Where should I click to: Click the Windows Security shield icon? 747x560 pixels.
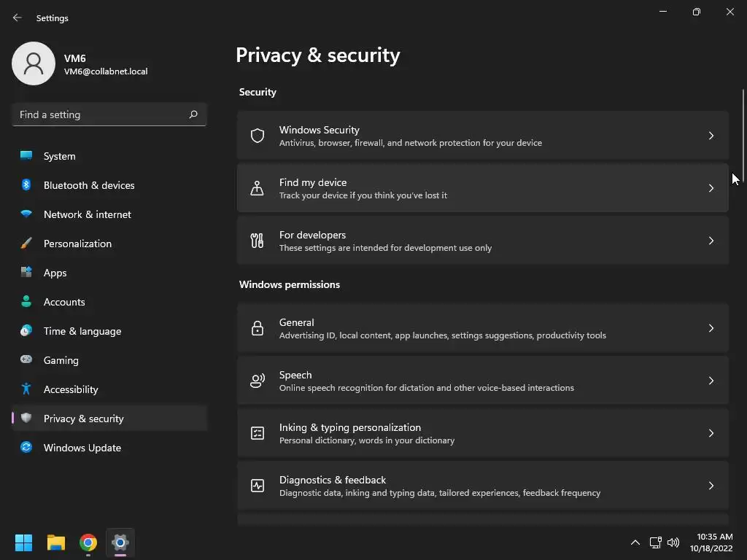(258, 136)
